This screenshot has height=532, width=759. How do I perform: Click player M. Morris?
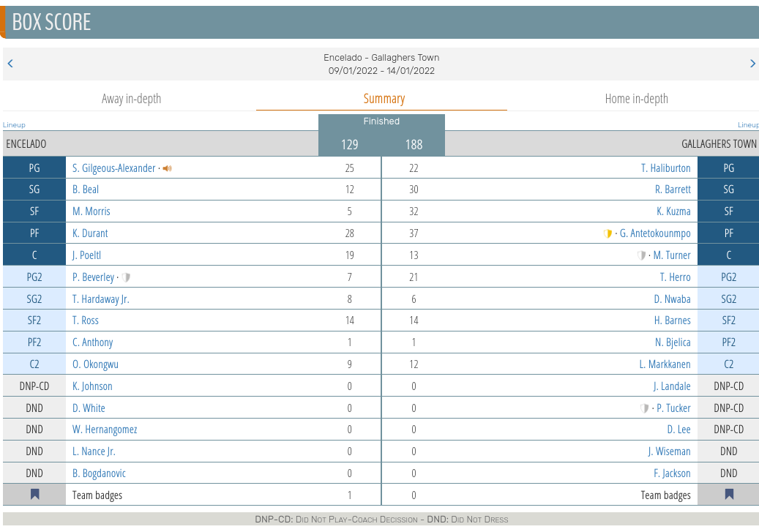click(x=91, y=211)
